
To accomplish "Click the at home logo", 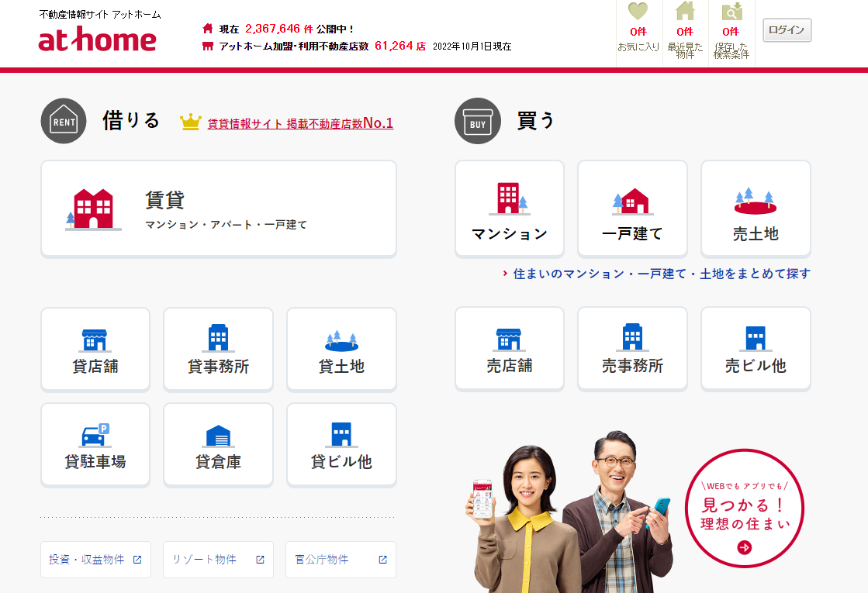I will click(98, 40).
